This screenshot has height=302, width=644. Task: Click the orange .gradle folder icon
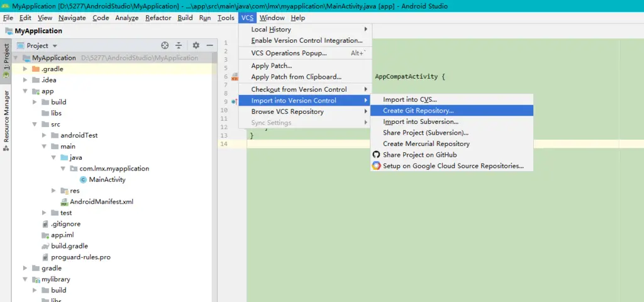36,69
